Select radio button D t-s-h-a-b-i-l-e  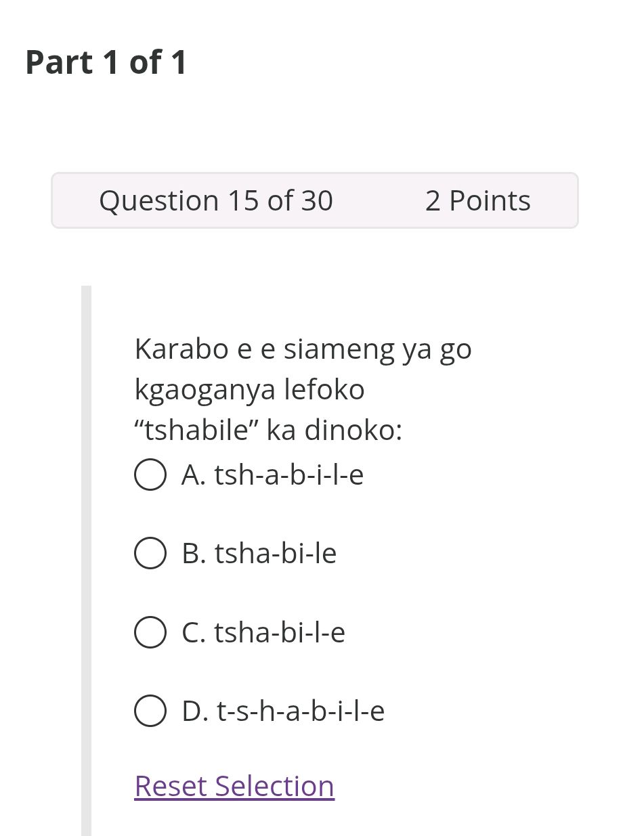(150, 711)
